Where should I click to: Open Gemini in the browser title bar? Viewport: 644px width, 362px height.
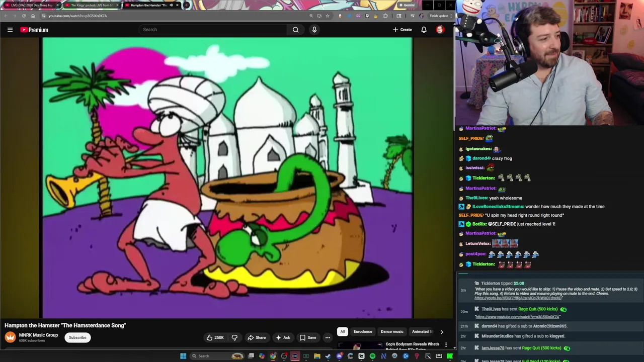[x=406, y=5]
